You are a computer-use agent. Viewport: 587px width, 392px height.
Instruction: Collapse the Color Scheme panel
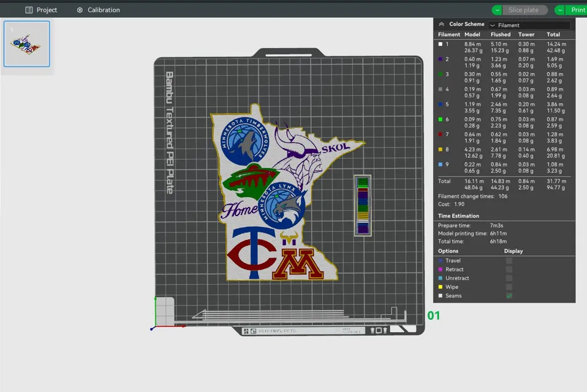click(441, 24)
